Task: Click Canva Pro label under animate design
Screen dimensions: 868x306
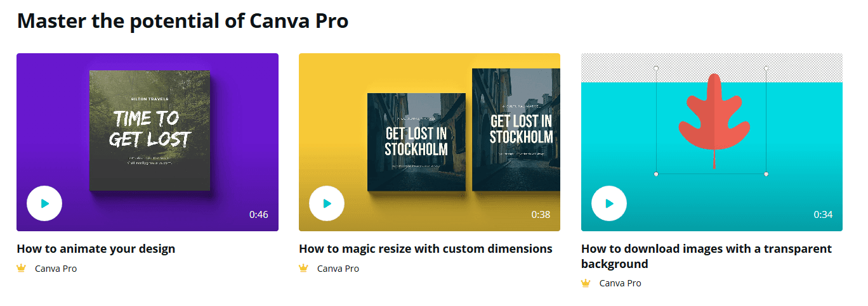Action: point(56,269)
